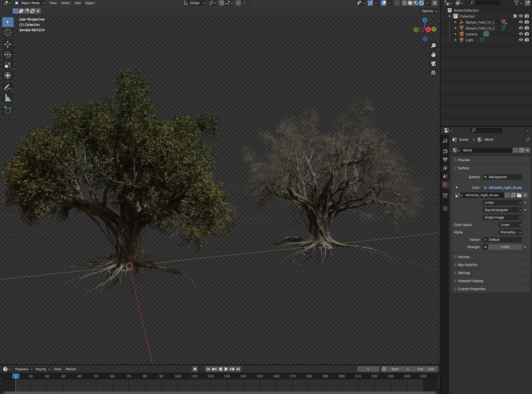532x394 pixels.
Task: Activate the Scale tool
Action: pyautogui.click(x=8, y=65)
